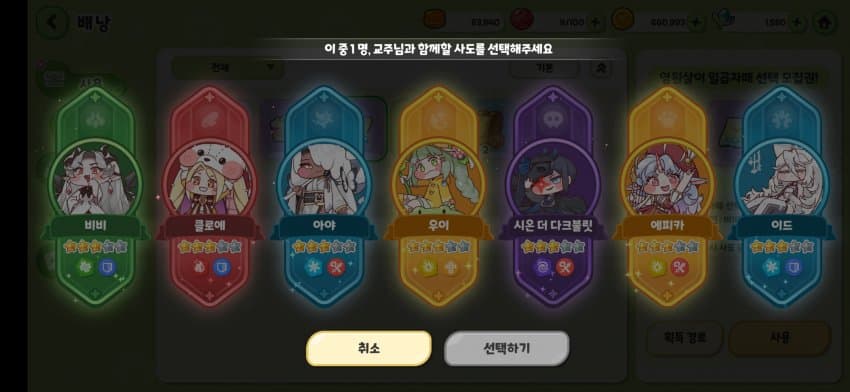The height and width of the screenshot is (392, 850).
Task: Click the 취소 cancel button
Action: tap(369, 348)
